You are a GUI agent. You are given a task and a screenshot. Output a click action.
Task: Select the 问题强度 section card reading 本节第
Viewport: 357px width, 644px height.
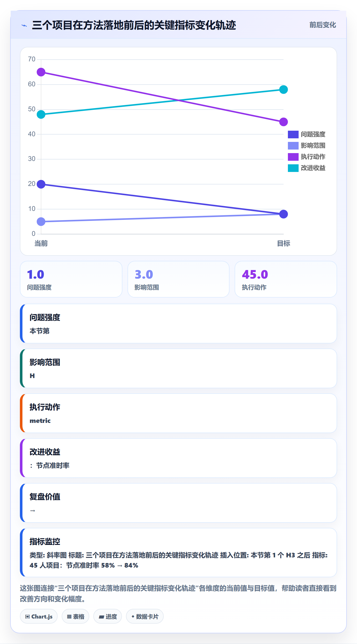point(178,324)
